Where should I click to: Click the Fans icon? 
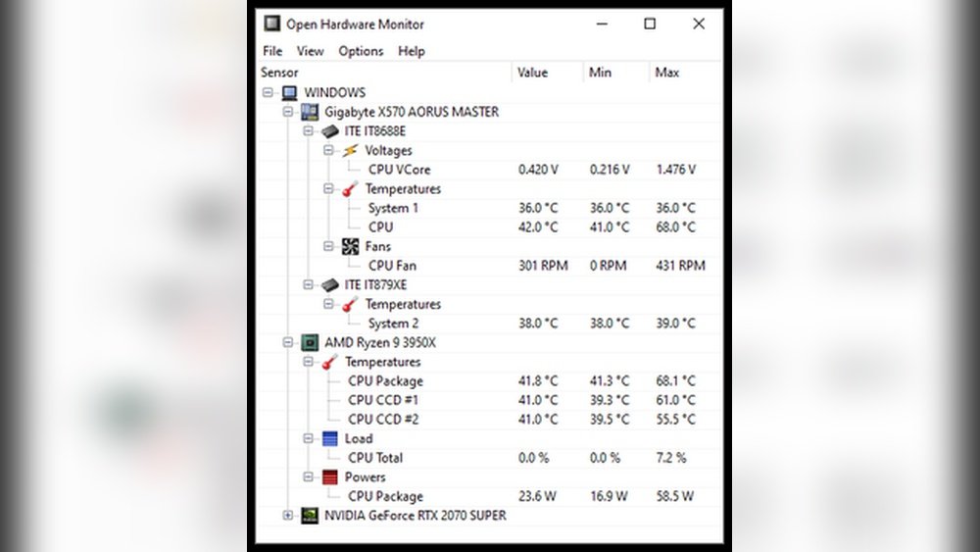[x=350, y=246]
